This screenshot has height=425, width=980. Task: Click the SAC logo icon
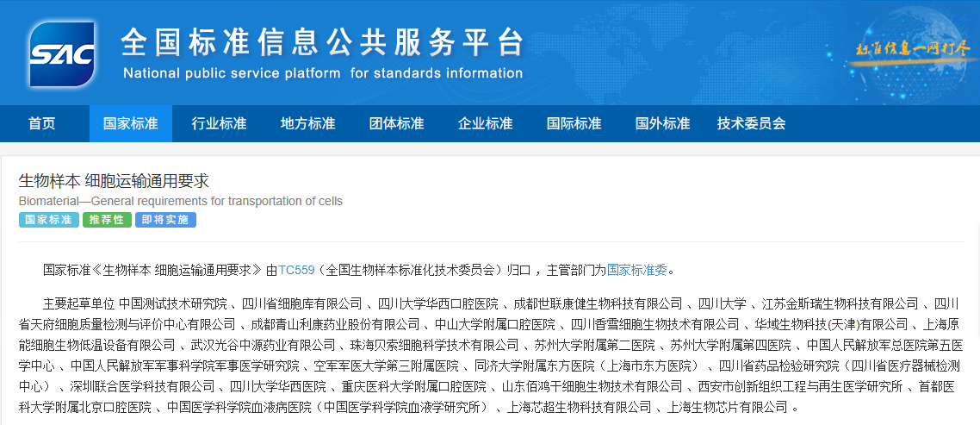60,53
